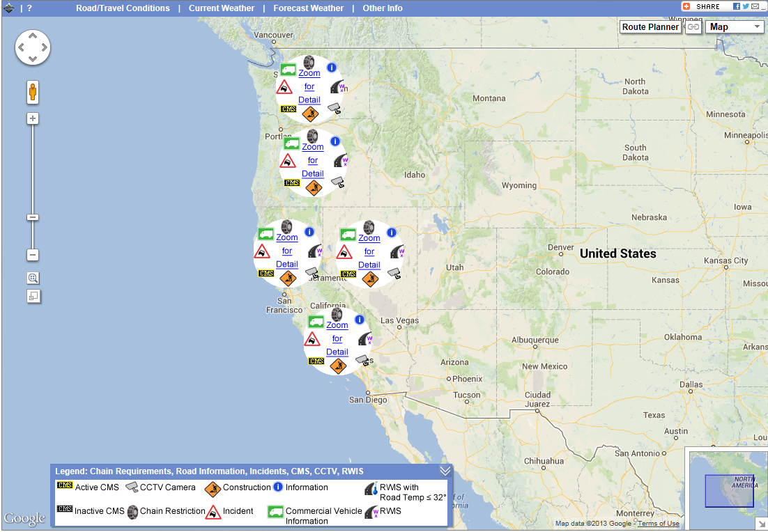Screen dimensions: 768x532
Task: Click the Route Planner button
Action: (650, 26)
